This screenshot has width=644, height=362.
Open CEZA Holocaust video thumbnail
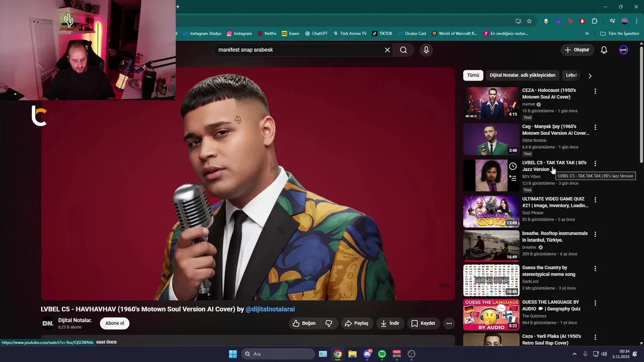coord(491,103)
